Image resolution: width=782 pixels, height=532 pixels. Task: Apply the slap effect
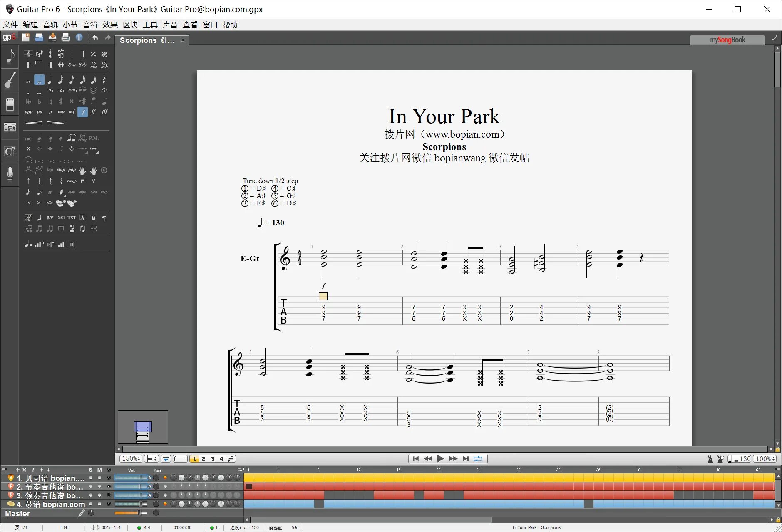[x=61, y=170]
